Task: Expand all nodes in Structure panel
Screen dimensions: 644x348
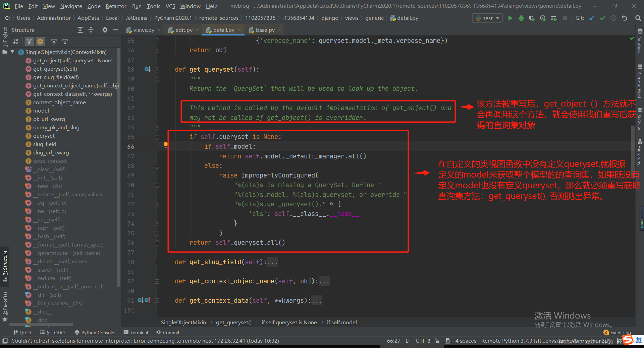Action: click(x=80, y=30)
